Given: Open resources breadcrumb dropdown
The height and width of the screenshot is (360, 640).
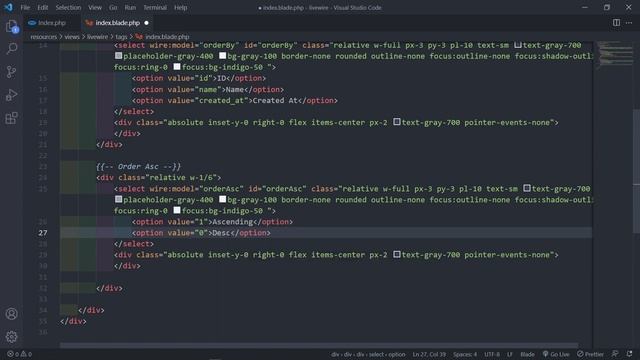Looking at the screenshot, I should 44,37.
